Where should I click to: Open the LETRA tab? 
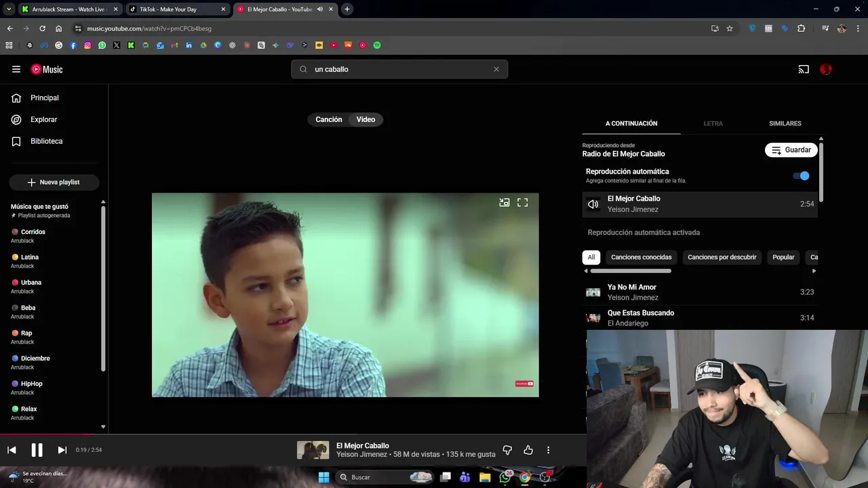(x=713, y=123)
